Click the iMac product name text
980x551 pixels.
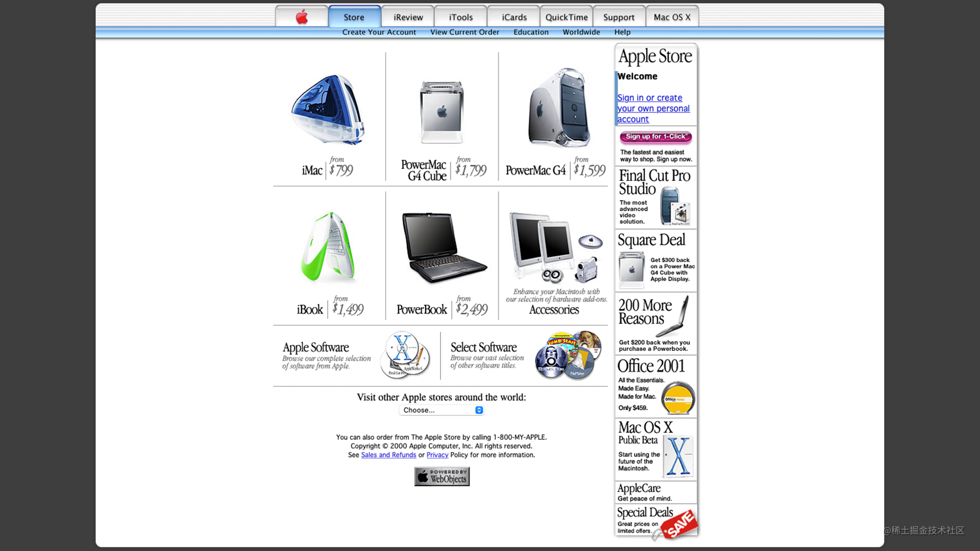[312, 170]
